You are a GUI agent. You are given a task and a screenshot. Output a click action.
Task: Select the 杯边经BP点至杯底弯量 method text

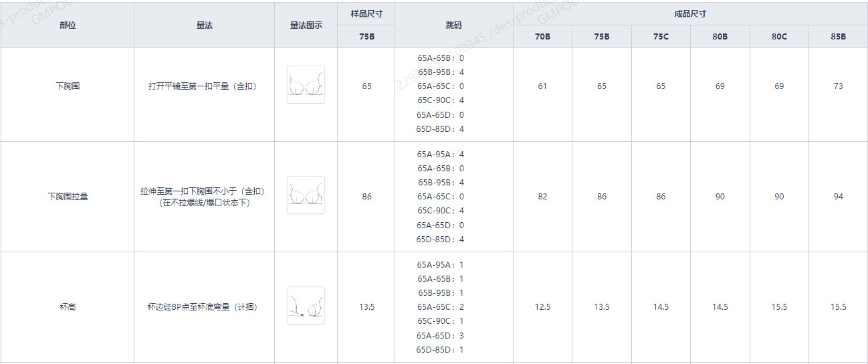[203, 307]
